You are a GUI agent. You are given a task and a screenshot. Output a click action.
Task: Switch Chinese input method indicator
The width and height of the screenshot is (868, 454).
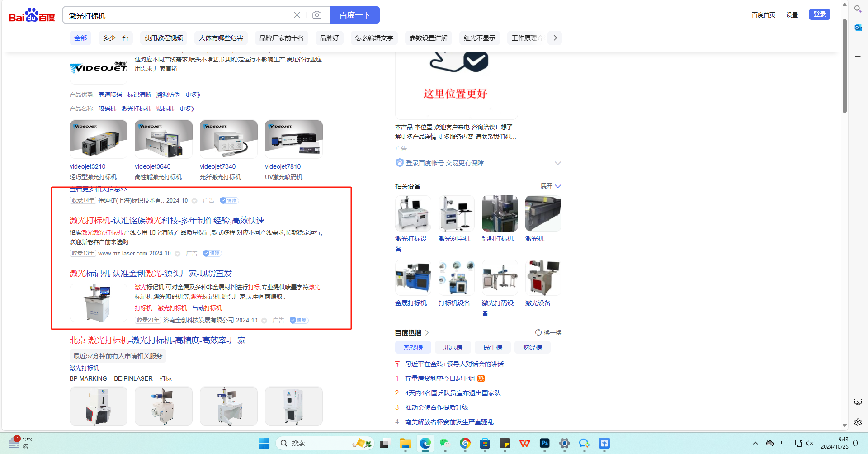pyautogui.click(x=784, y=443)
